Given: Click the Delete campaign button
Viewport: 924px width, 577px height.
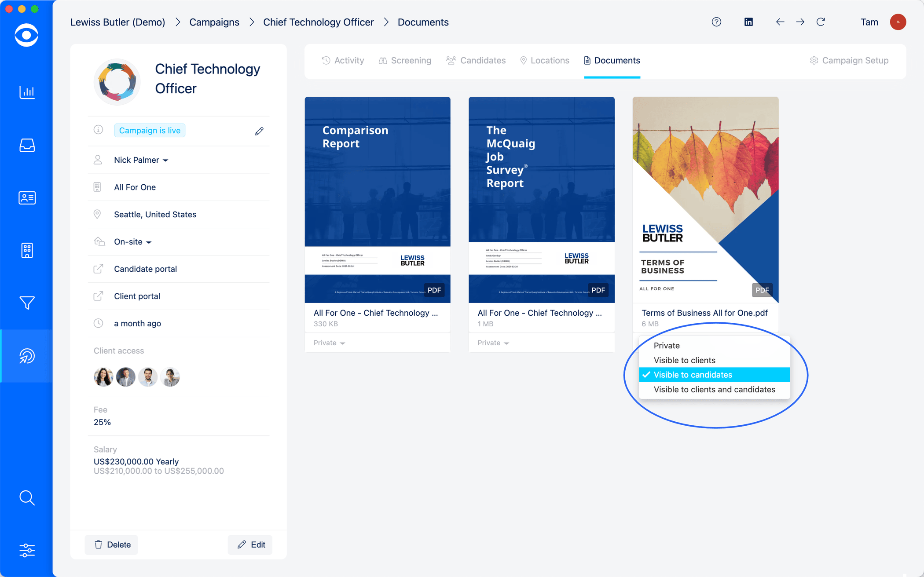Looking at the screenshot, I should coord(112,544).
